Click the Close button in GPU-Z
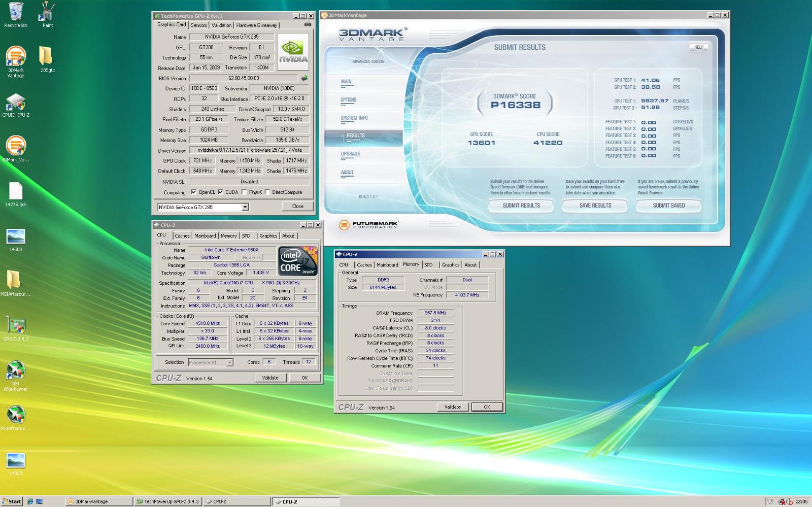 coord(298,206)
